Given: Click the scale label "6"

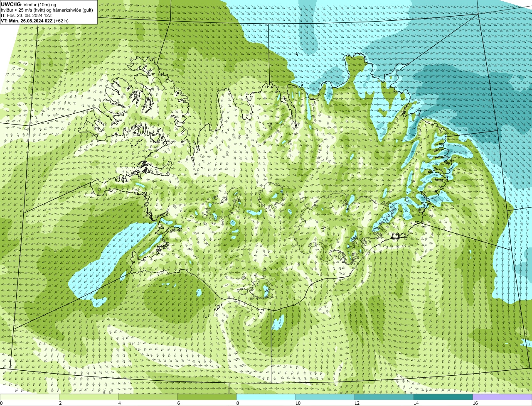Looking at the screenshot, I should click(178, 403).
